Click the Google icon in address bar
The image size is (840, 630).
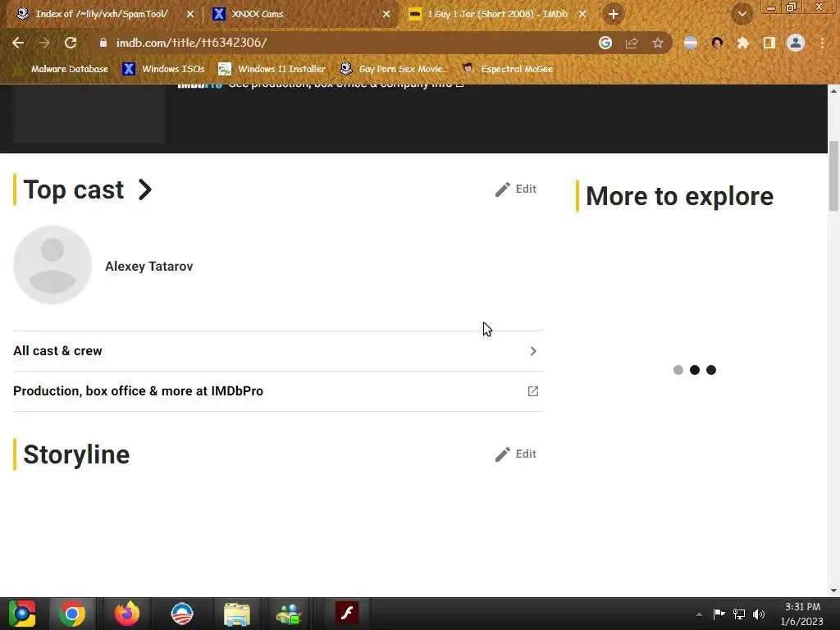[x=605, y=43]
